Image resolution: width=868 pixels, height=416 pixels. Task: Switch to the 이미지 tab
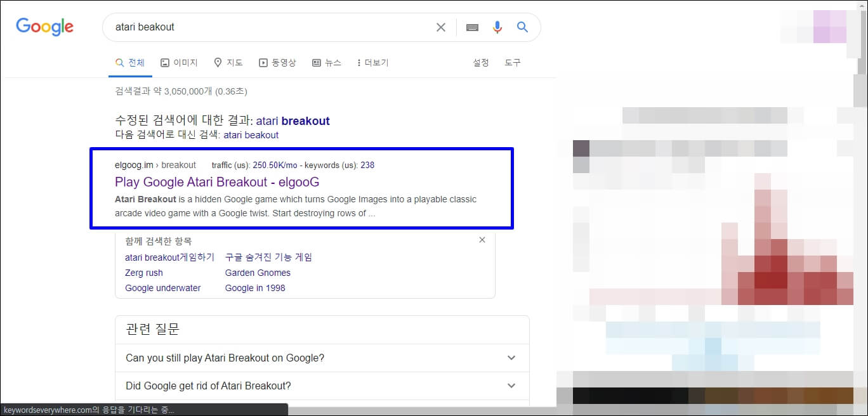click(x=179, y=63)
